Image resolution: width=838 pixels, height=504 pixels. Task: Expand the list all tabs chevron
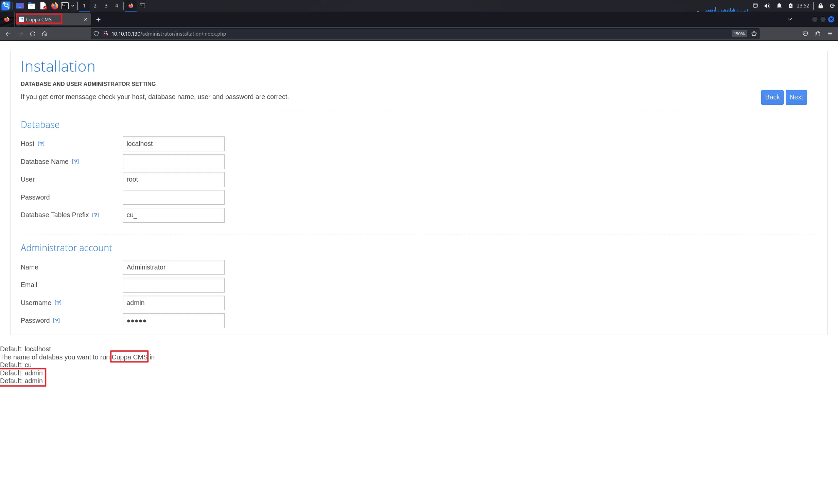[x=790, y=19]
